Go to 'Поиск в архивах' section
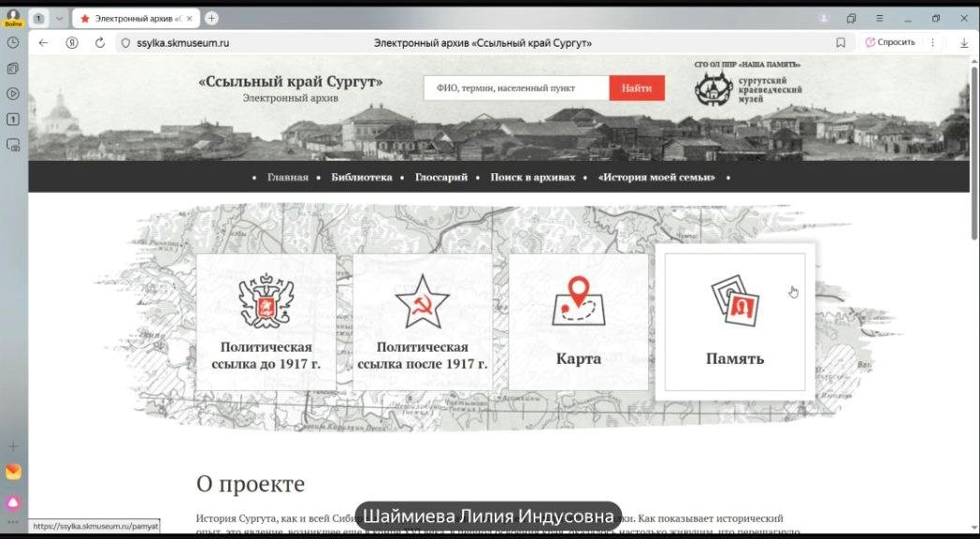Screen dimensions: 980x539 pyautogui.click(x=532, y=177)
